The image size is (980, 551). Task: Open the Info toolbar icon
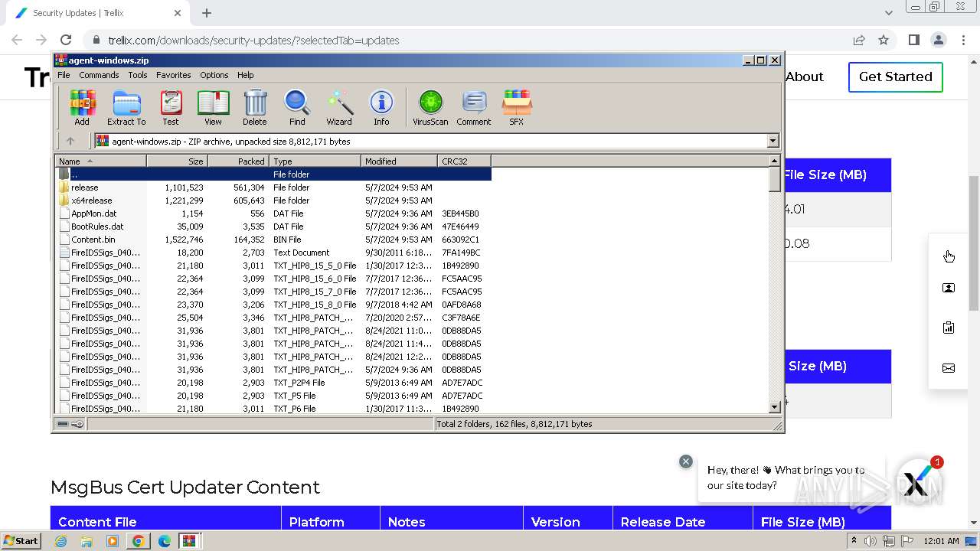(x=381, y=107)
